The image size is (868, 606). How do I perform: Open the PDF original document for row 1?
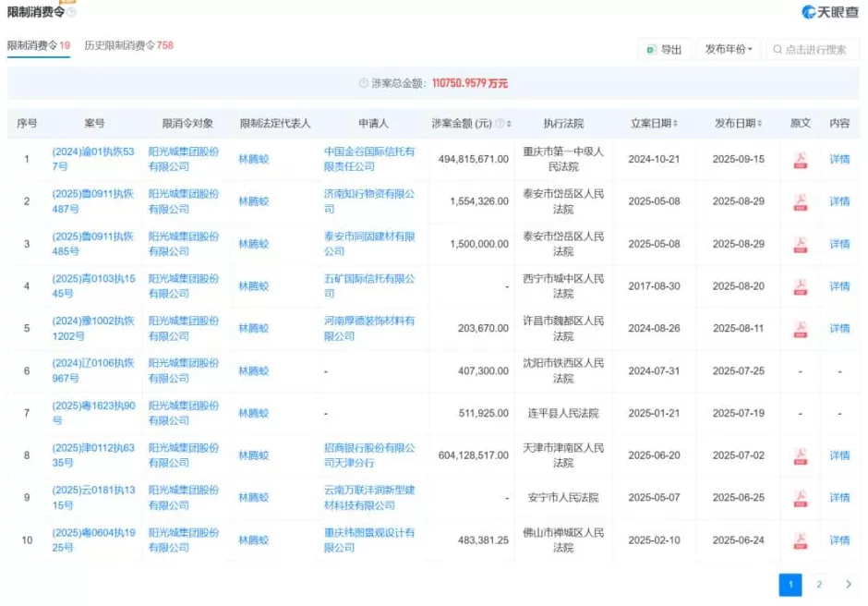800,160
